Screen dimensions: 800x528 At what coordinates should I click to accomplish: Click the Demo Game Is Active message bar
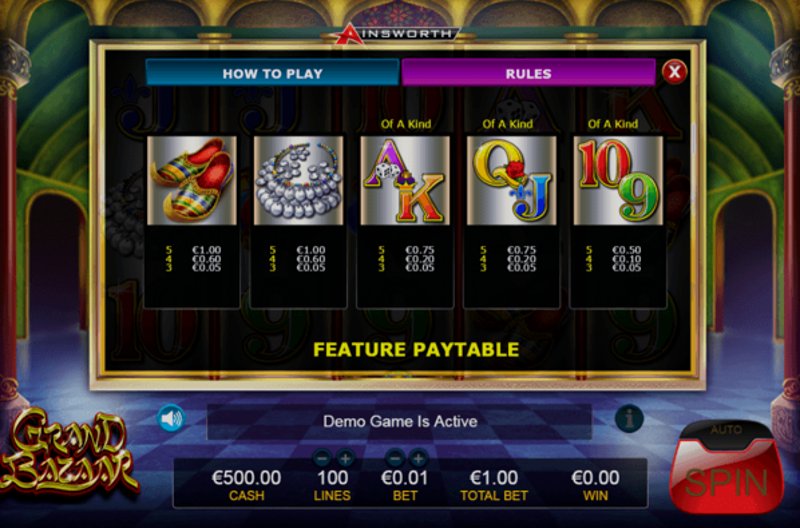[399, 421]
